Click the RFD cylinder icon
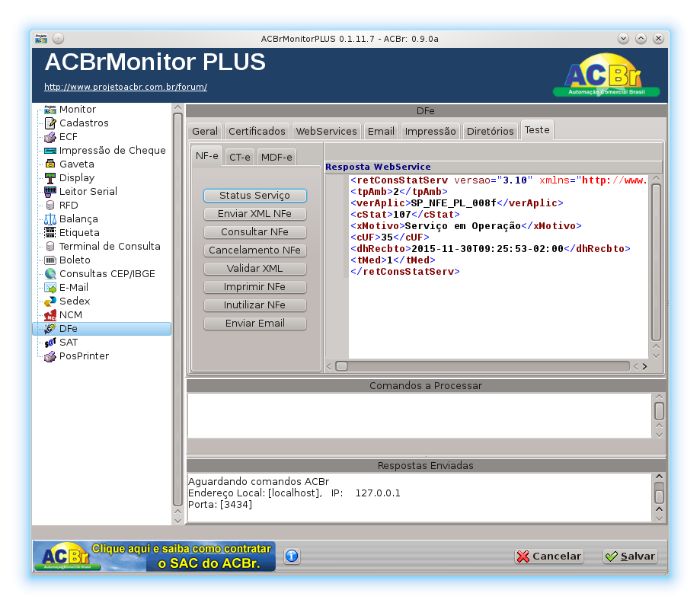Viewport: 700px width, 606px height. pyautogui.click(x=50, y=206)
